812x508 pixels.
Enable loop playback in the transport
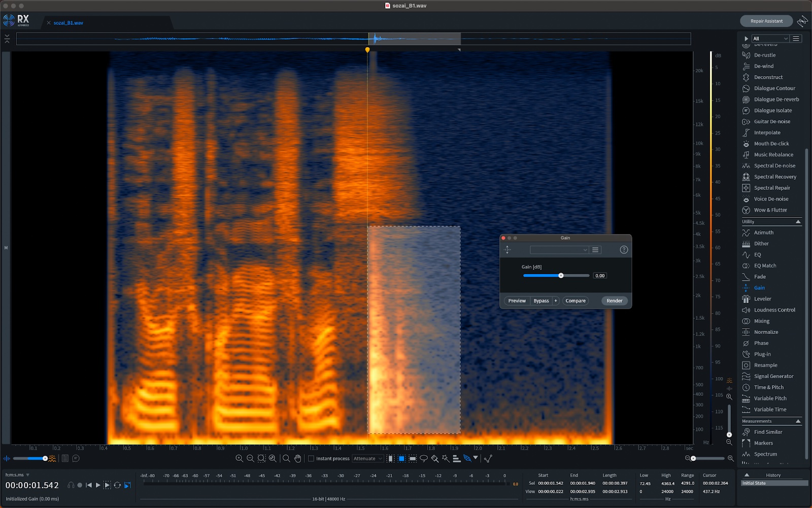pyautogui.click(x=117, y=485)
